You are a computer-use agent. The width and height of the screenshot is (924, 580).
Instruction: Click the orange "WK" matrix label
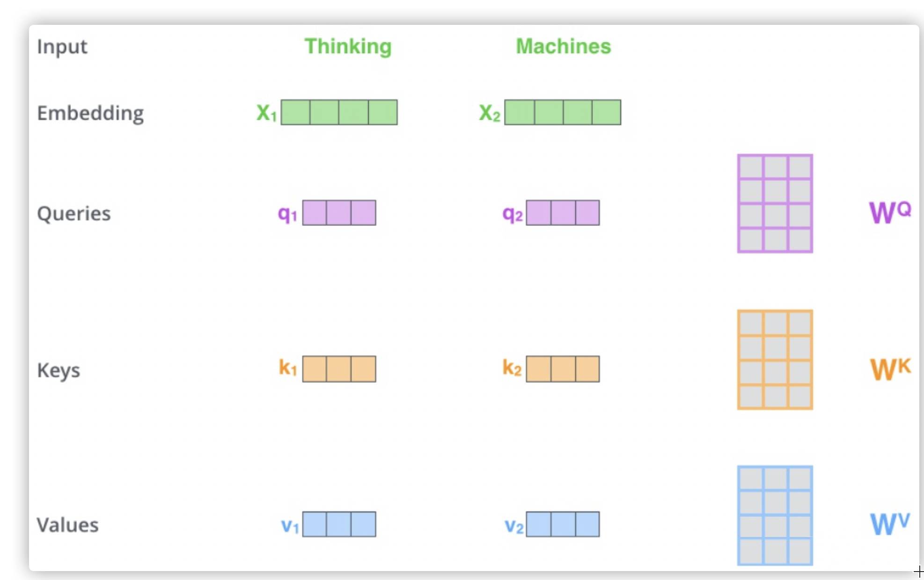click(890, 369)
